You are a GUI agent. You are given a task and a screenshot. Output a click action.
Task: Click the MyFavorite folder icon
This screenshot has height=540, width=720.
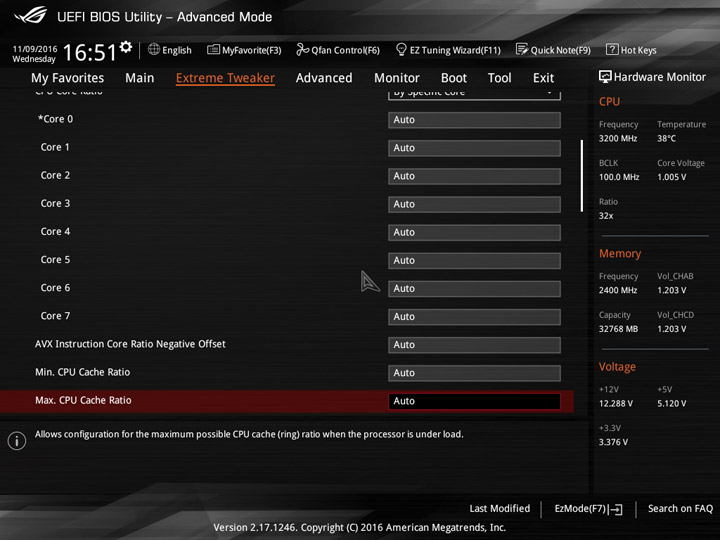[213, 49]
